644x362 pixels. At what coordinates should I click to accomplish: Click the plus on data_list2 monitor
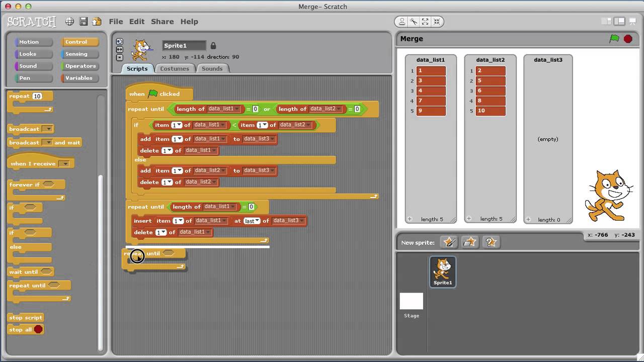click(469, 219)
